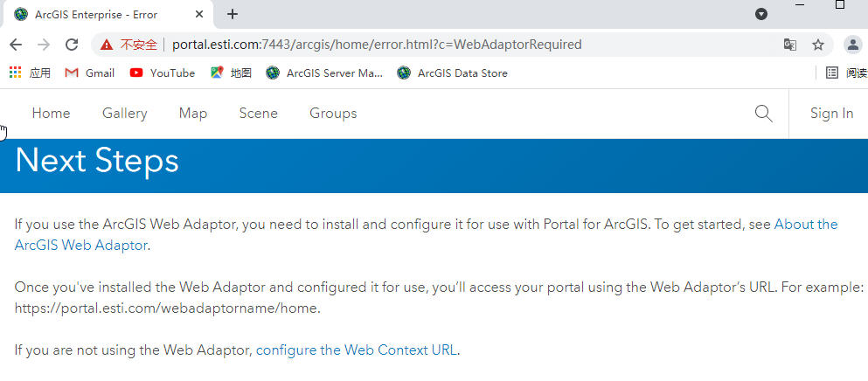The height and width of the screenshot is (381, 868).
Task: Open the YouTube bookmark
Action: click(163, 73)
